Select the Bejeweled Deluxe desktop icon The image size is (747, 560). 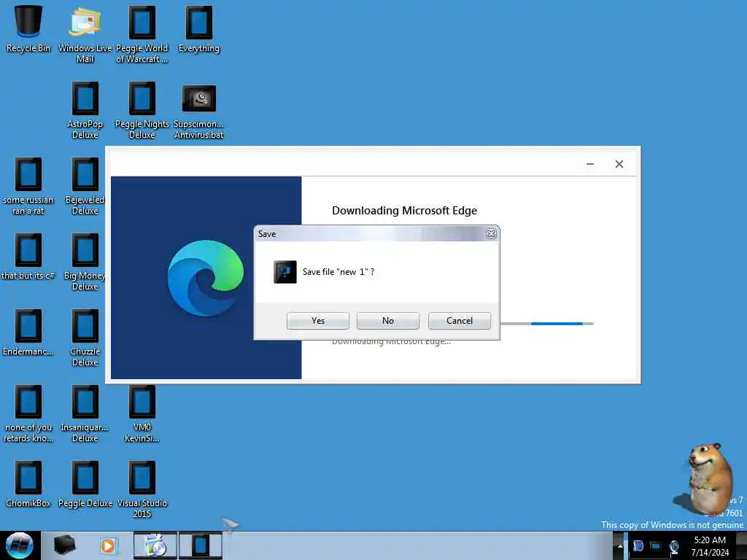(85, 187)
